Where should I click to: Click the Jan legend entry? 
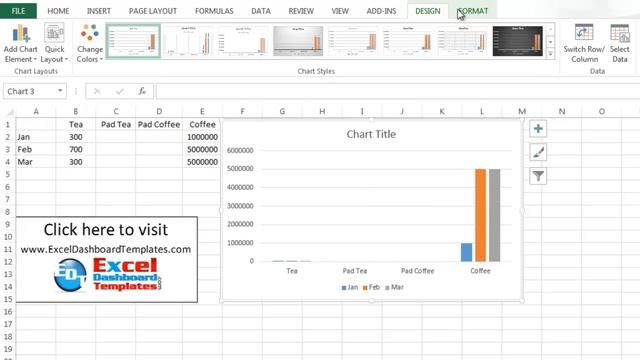(x=350, y=287)
